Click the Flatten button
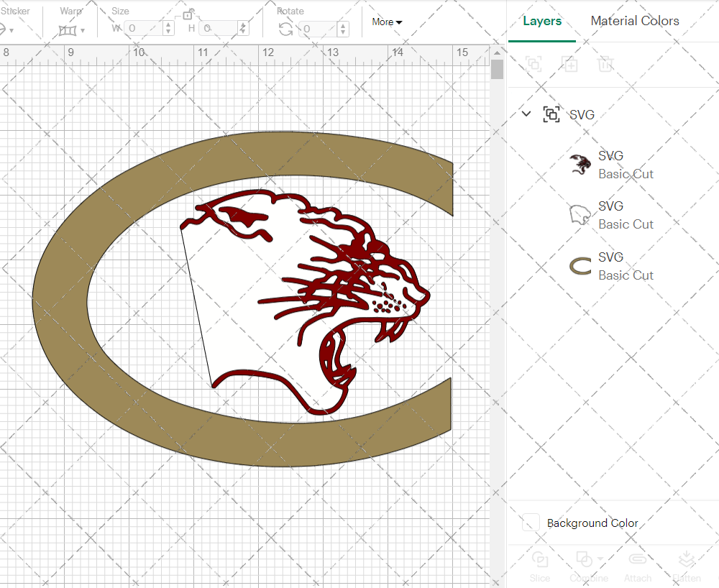719x588 pixels. [687, 566]
